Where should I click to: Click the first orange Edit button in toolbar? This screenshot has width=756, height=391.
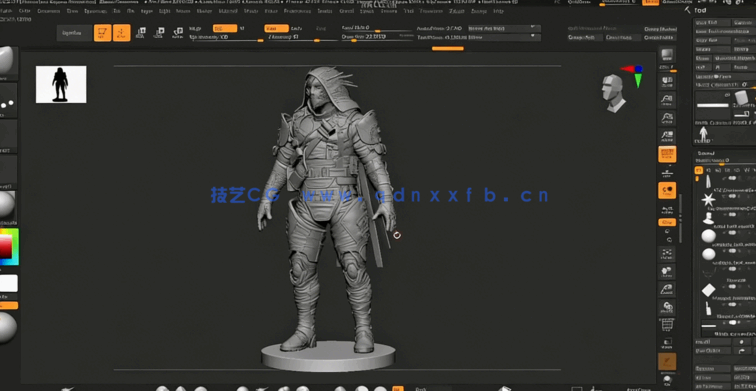(102, 33)
